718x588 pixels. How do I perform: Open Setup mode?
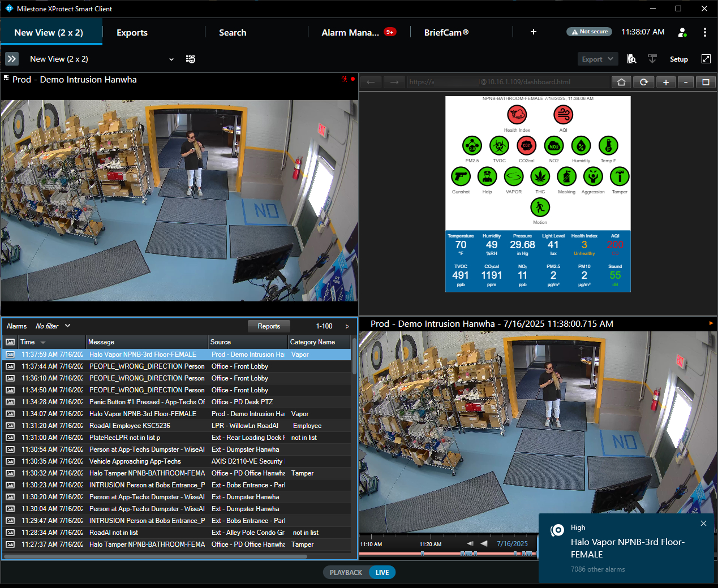pos(678,59)
